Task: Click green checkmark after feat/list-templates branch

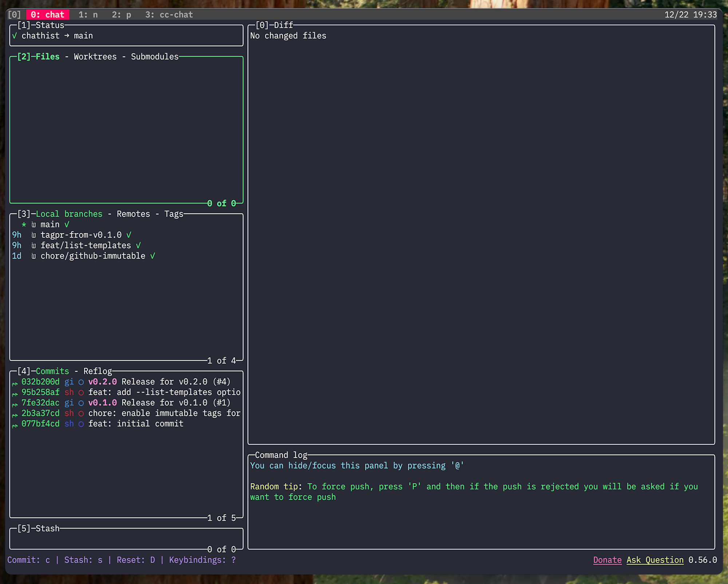Action: click(138, 246)
